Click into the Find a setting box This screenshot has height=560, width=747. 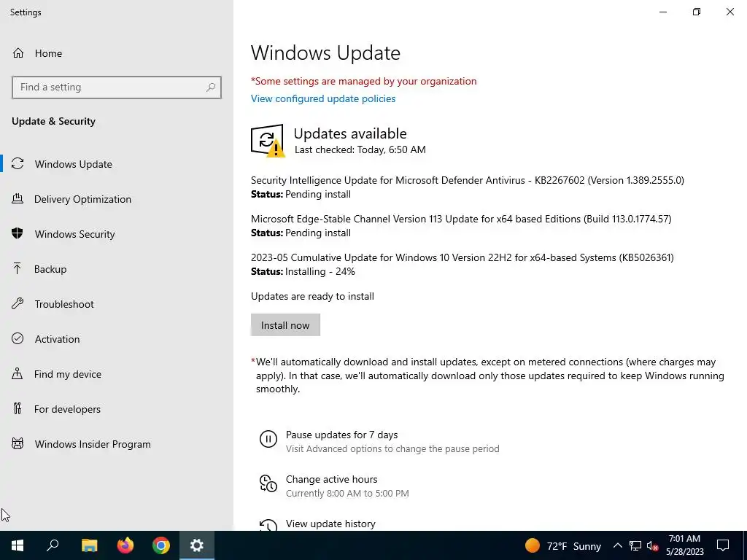click(117, 87)
